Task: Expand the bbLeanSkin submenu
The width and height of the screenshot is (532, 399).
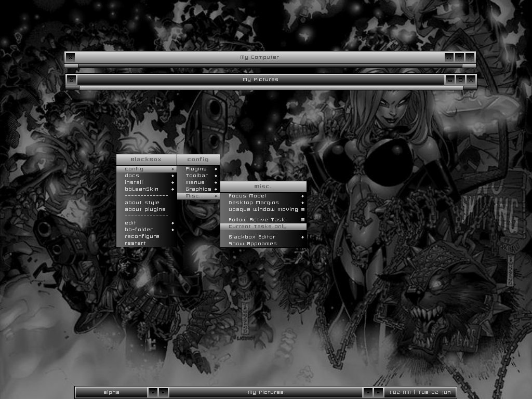Action: click(x=147, y=189)
